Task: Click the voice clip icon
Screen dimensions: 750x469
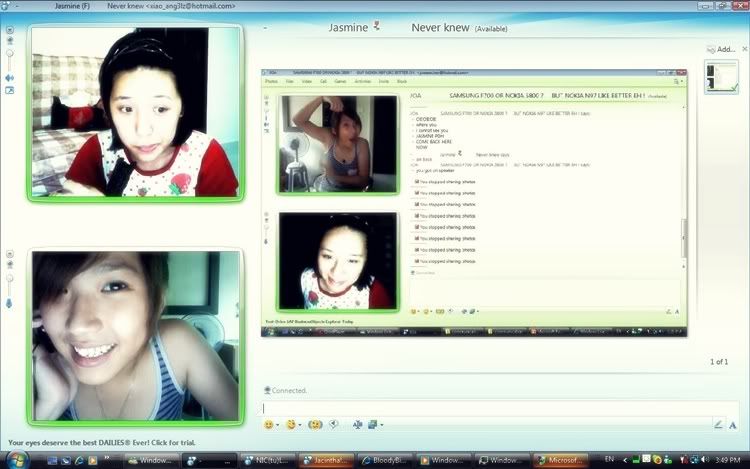Action: [x=334, y=424]
